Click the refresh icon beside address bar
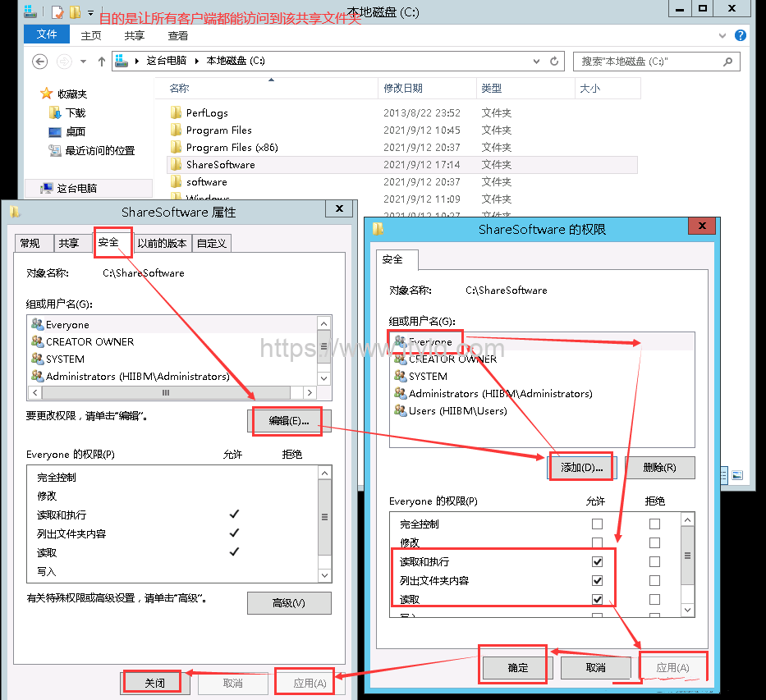This screenshot has height=700, width=766. [x=555, y=62]
